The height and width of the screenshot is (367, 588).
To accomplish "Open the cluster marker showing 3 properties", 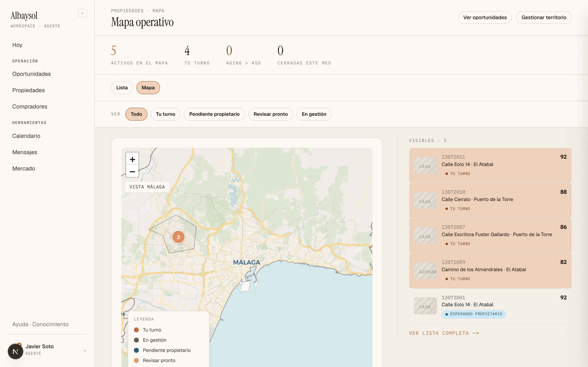I will pyautogui.click(x=178, y=237).
